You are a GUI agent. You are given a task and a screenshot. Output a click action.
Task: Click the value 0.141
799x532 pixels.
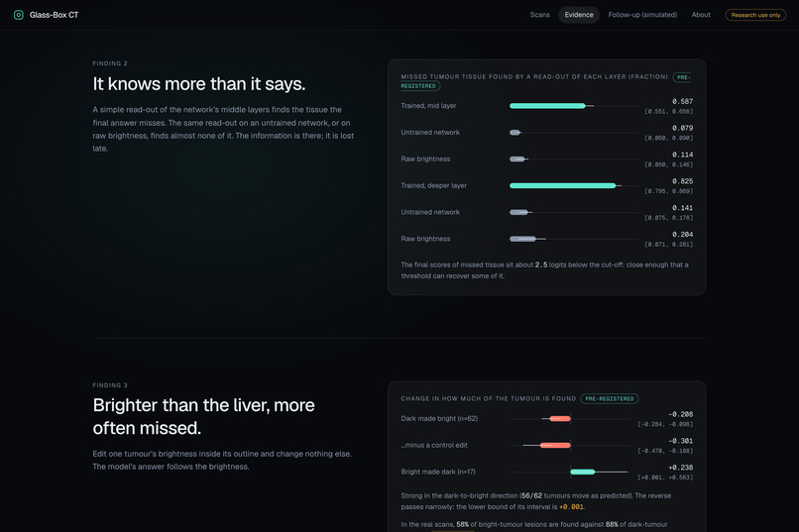pyautogui.click(x=682, y=208)
